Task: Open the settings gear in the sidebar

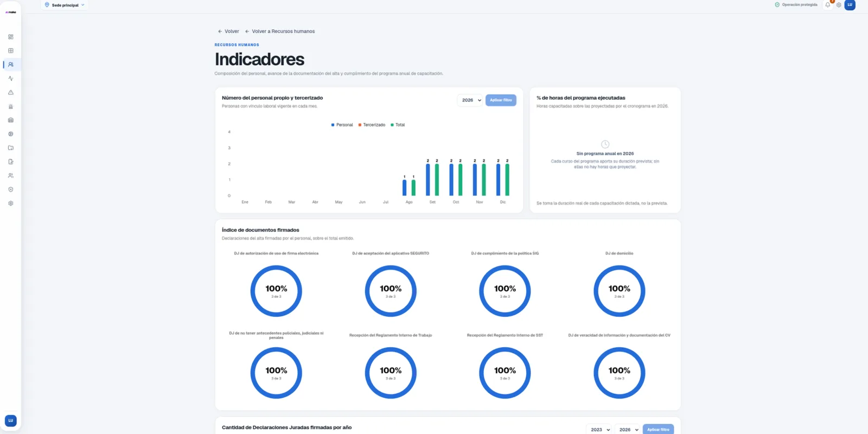Action: (11, 203)
